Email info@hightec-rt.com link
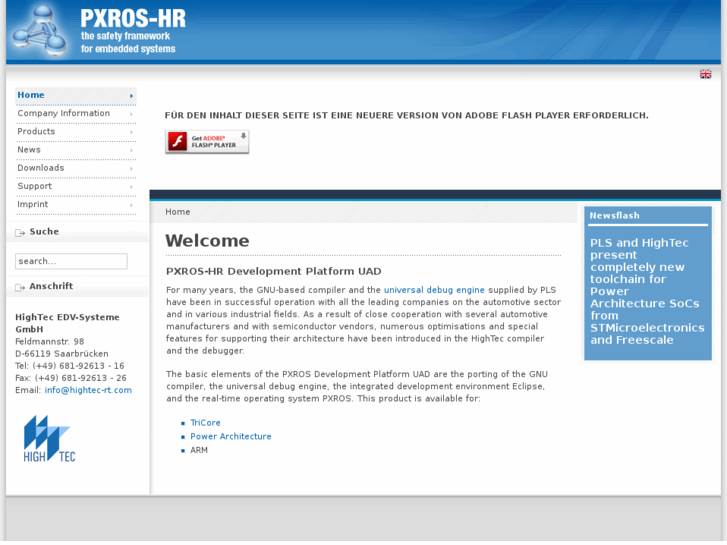The height and width of the screenshot is (545, 727). pyautogui.click(x=88, y=390)
